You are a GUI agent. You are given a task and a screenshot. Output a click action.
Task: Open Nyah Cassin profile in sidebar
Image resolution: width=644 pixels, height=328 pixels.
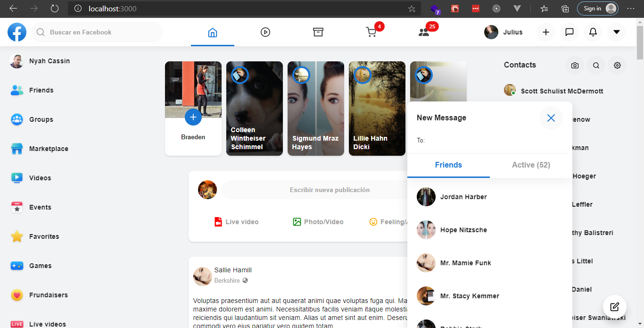coord(40,61)
